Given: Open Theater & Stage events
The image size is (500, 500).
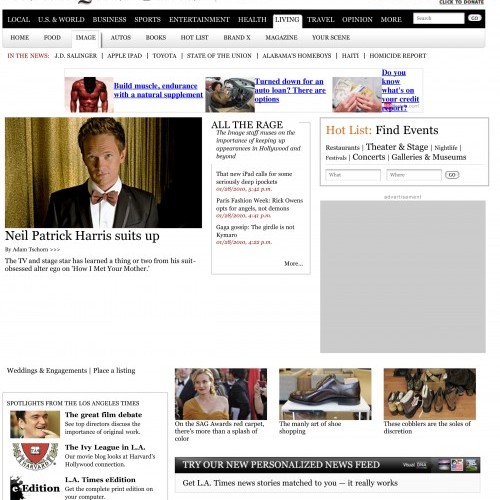Looking at the screenshot, I should point(397,147).
